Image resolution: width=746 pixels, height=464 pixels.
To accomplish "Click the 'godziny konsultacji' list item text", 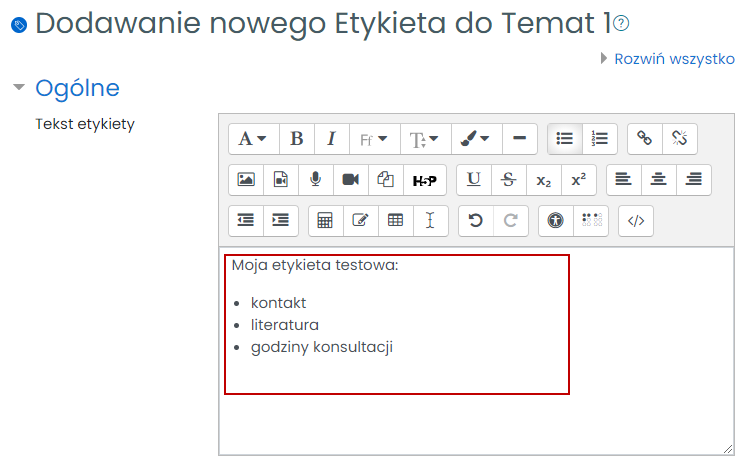I will pos(321,347).
